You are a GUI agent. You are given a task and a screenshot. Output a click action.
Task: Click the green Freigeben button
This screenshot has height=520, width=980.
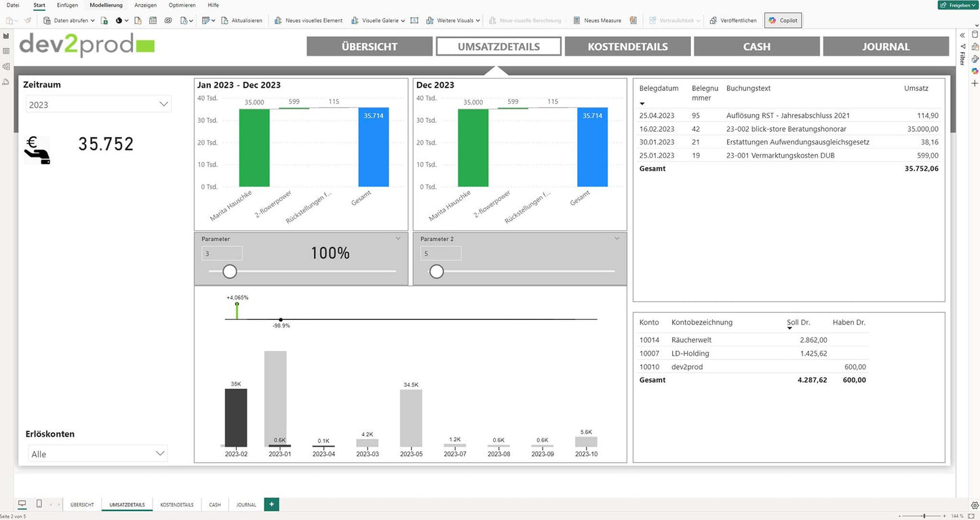pos(958,5)
